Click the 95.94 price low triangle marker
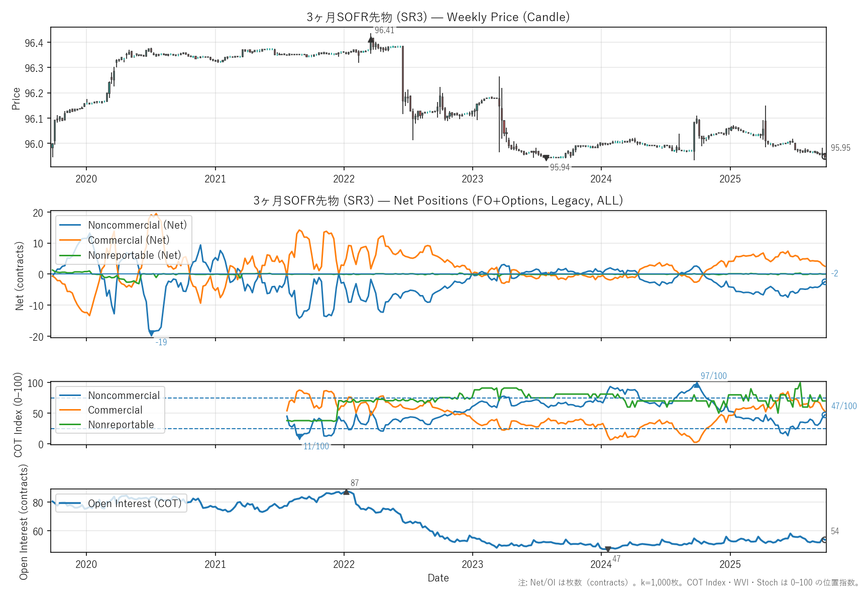 click(x=546, y=158)
